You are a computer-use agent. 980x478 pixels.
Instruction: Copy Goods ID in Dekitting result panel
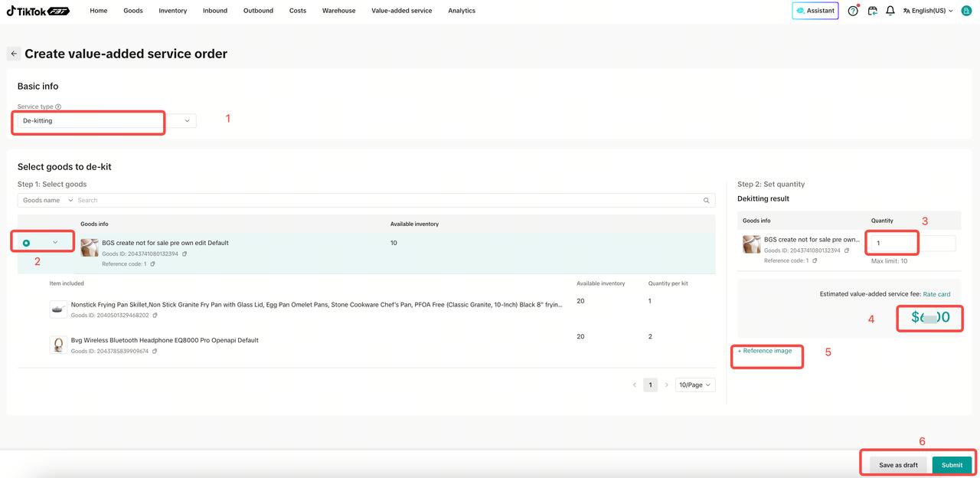click(847, 250)
